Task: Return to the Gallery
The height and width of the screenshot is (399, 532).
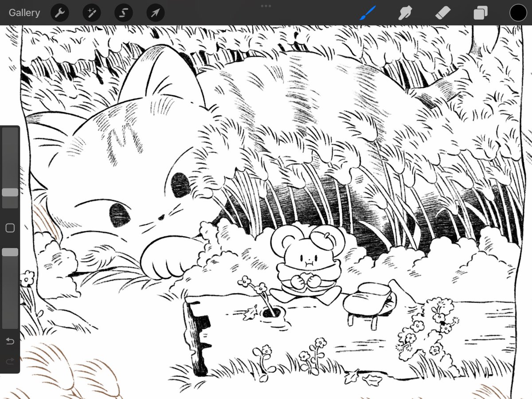Action: pos(24,13)
